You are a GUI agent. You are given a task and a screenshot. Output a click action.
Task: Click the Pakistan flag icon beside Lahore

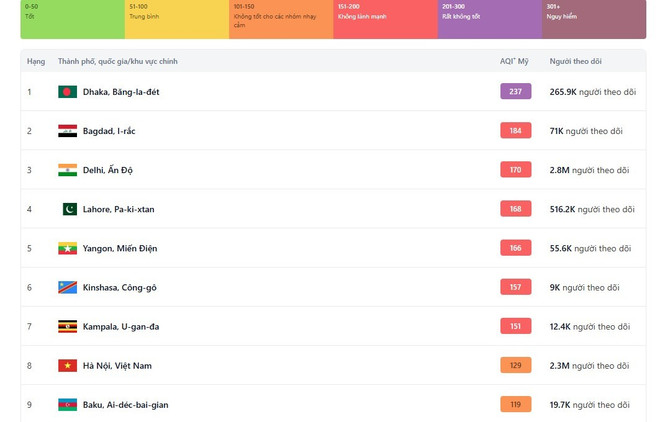(67, 209)
